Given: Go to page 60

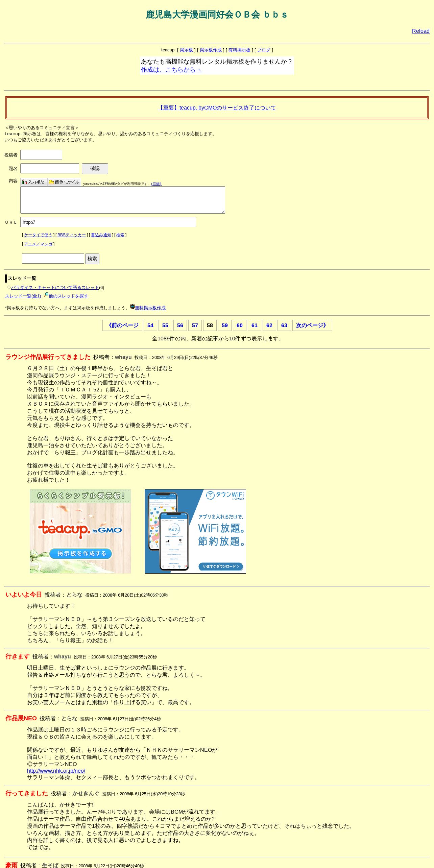Looking at the screenshot, I should [240, 325].
